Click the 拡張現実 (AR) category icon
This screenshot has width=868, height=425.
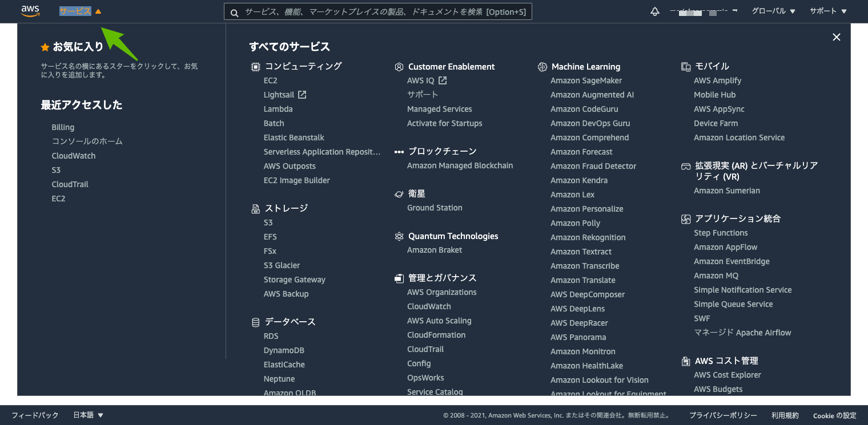[x=686, y=166]
